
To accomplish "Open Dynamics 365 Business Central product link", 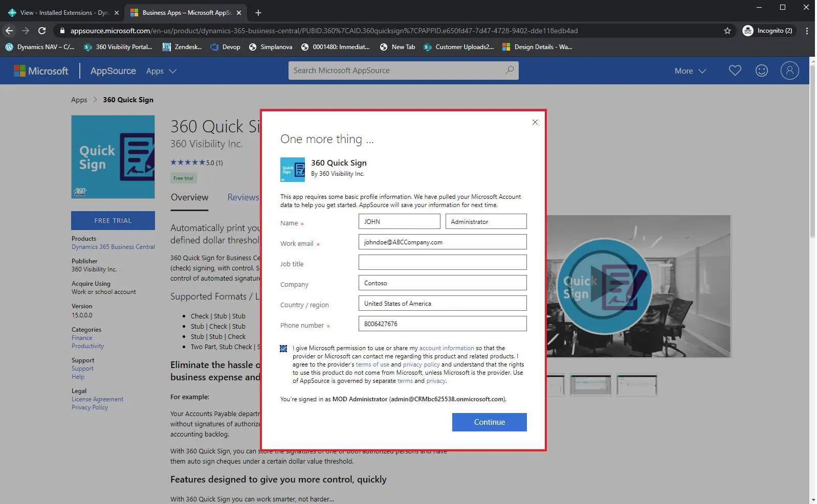I will point(113,247).
